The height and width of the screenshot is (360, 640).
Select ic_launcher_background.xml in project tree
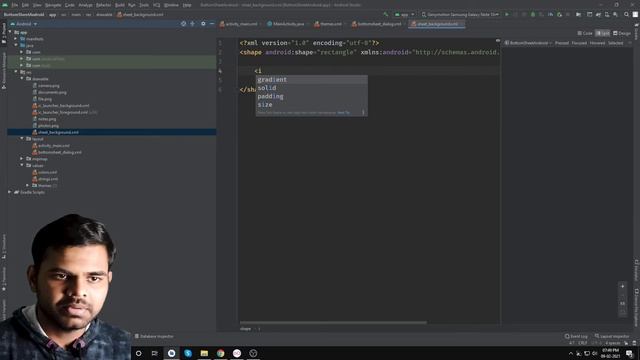coord(61,105)
